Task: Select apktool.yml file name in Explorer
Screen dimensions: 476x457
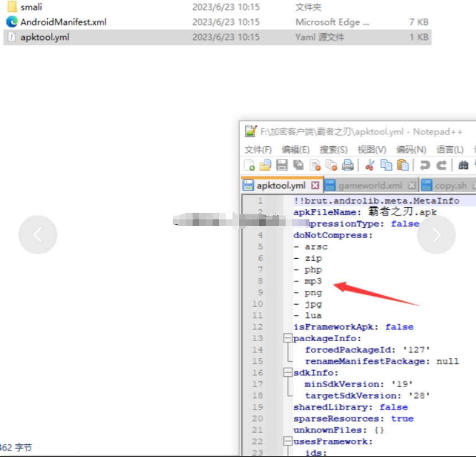Action: (x=45, y=37)
